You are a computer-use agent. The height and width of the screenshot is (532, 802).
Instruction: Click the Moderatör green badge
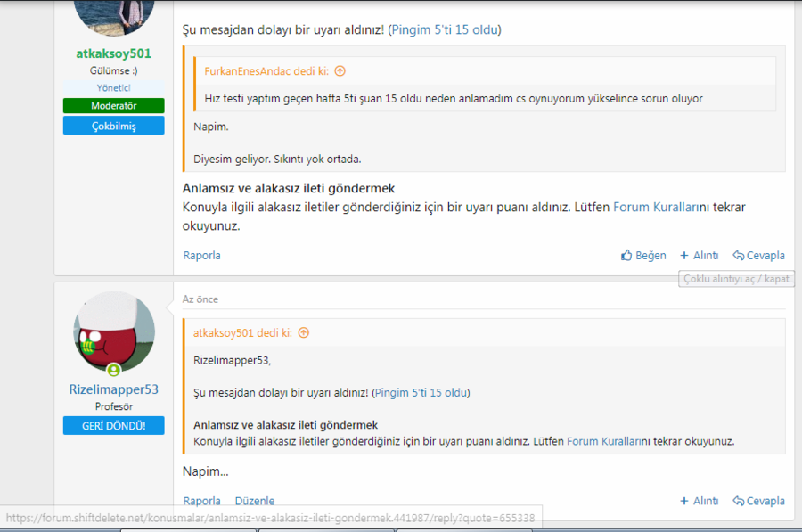[x=113, y=106]
